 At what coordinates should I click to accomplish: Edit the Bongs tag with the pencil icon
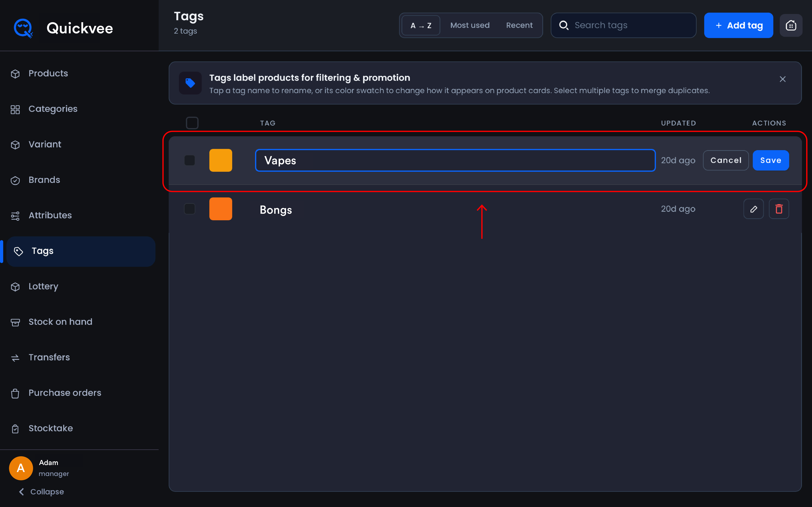click(x=754, y=209)
